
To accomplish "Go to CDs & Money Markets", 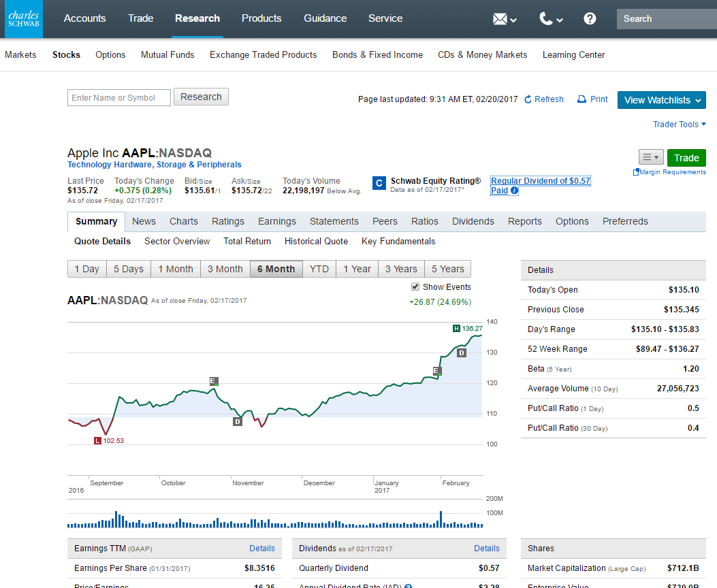I will [x=482, y=55].
